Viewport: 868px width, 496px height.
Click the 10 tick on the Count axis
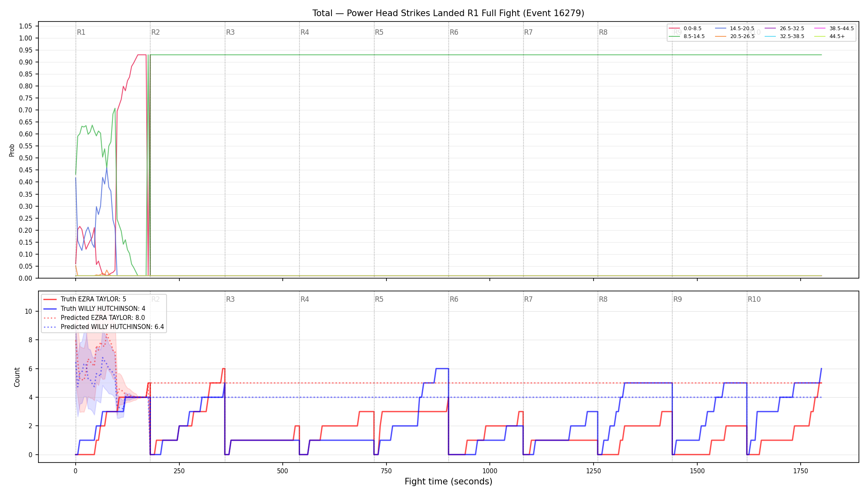point(29,311)
